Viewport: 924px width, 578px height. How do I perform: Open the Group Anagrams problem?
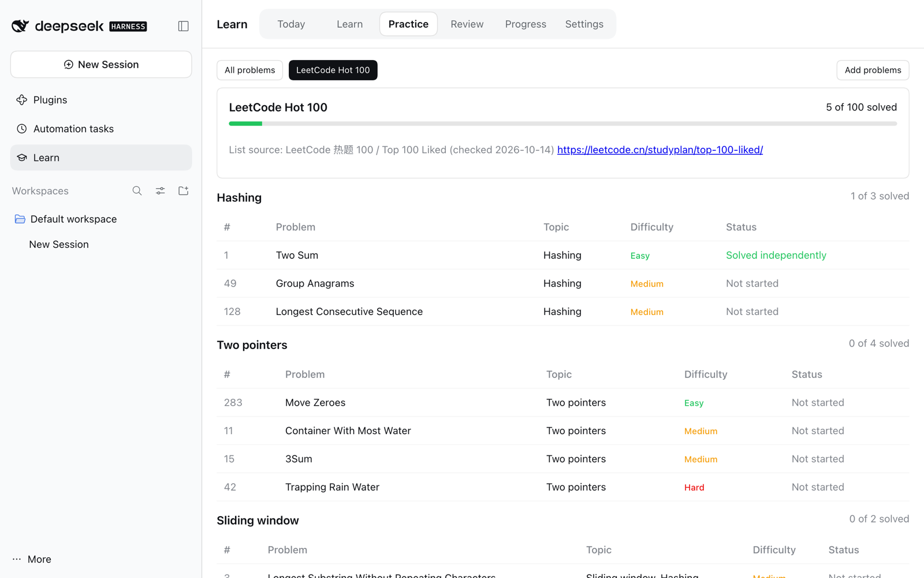(x=315, y=284)
